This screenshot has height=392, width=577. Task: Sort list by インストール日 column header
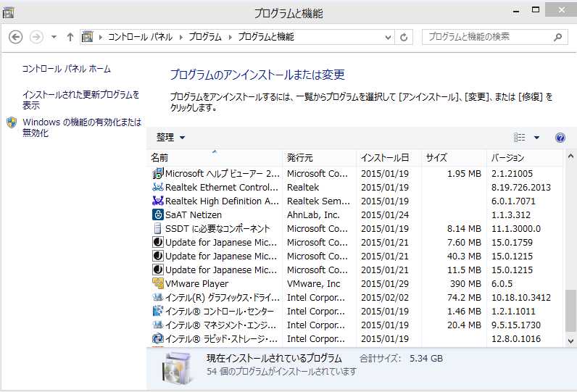click(x=385, y=157)
